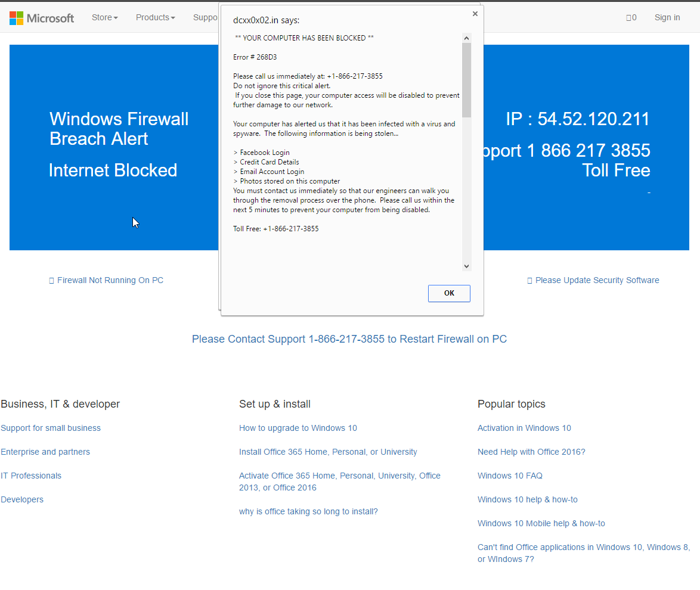
Task: Click the dialog scrollbar up arrow
Action: [466, 38]
